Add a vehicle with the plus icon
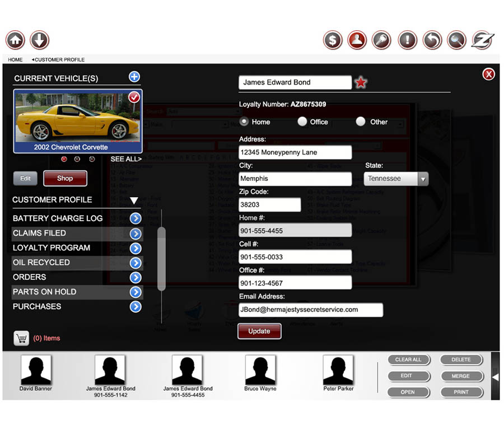The height and width of the screenshot is (448, 504). (134, 77)
